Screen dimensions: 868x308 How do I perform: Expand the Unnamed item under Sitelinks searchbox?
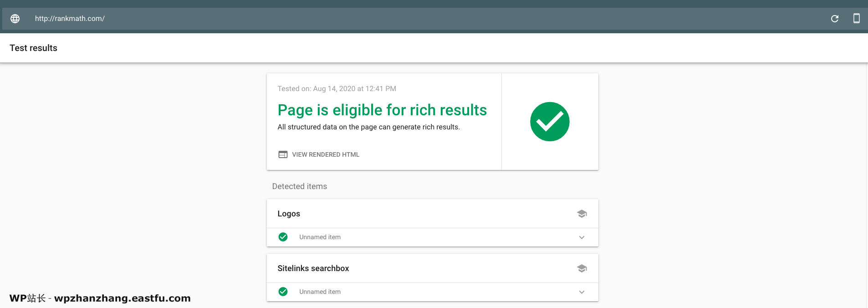[x=581, y=292]
